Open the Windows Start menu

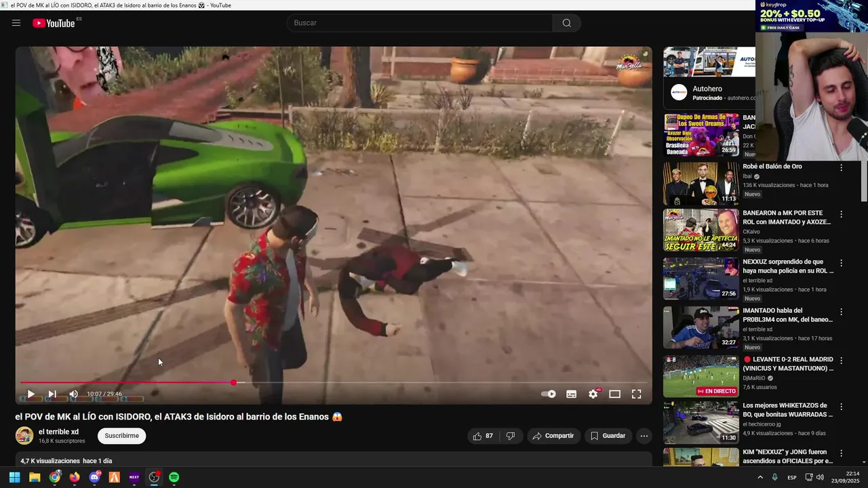(14, 477)
